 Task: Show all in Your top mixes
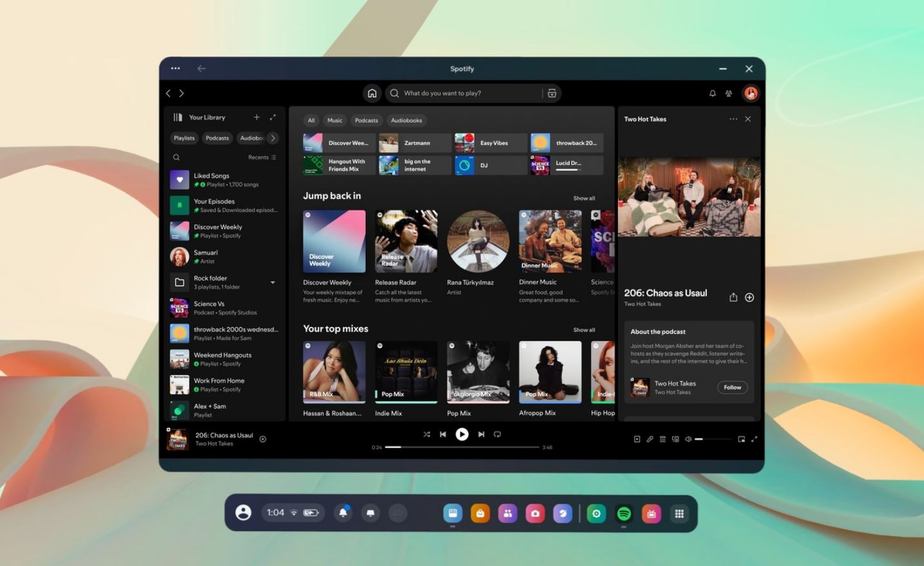[584, 330]
